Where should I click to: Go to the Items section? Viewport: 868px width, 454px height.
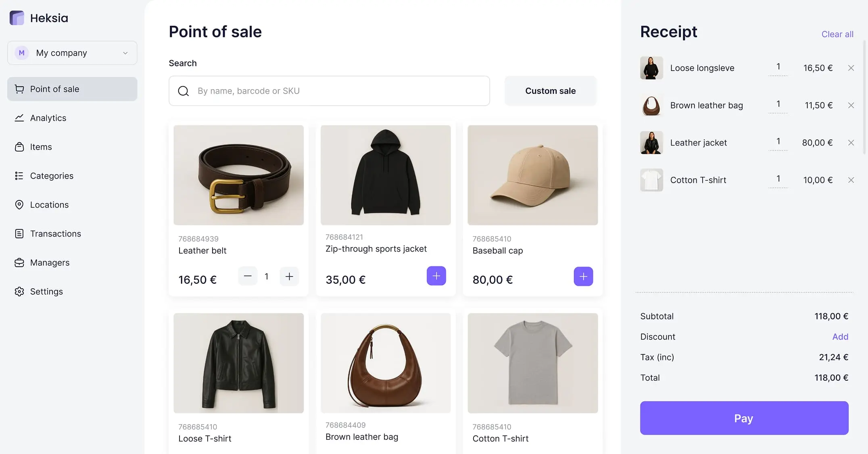click(41, 147)
